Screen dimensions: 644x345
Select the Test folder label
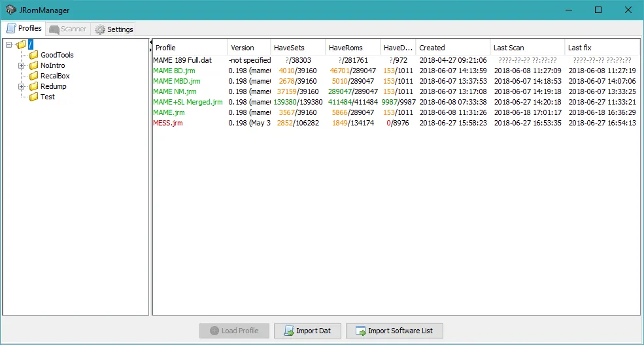coord(48,97)
